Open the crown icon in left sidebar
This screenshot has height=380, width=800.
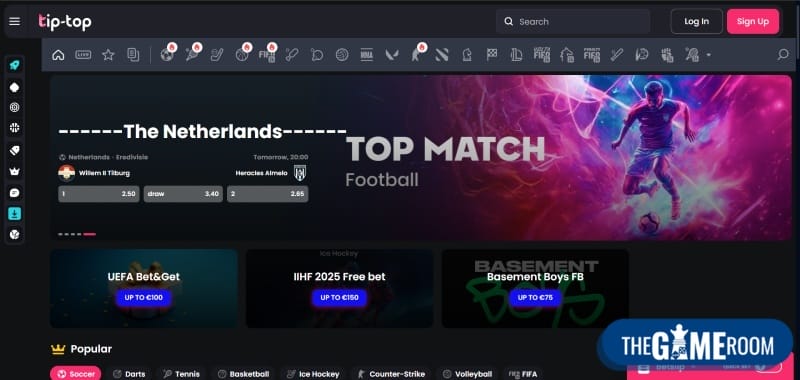pyautogui.click(x=15, y=171)
